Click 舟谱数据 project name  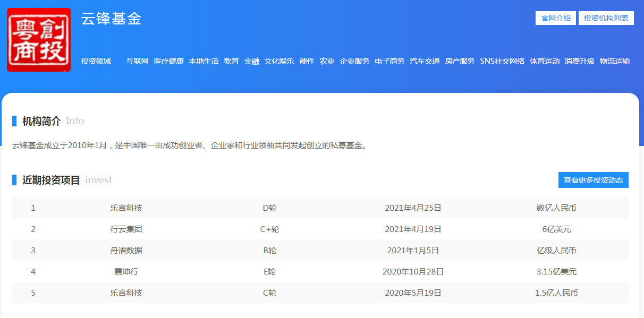click(126, 250)
